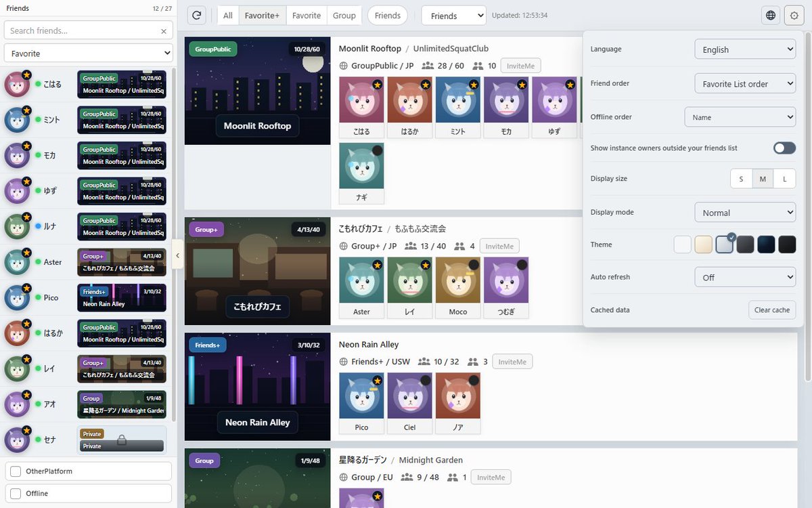Click the dark badge on Ciel's avatar
This screenshot has height=508, width=812.
425,381
